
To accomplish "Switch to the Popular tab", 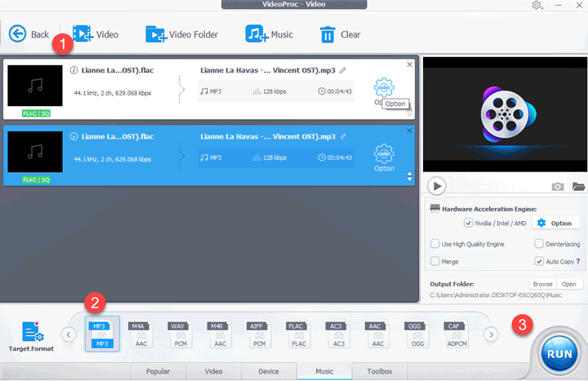I will click(158, 371).
